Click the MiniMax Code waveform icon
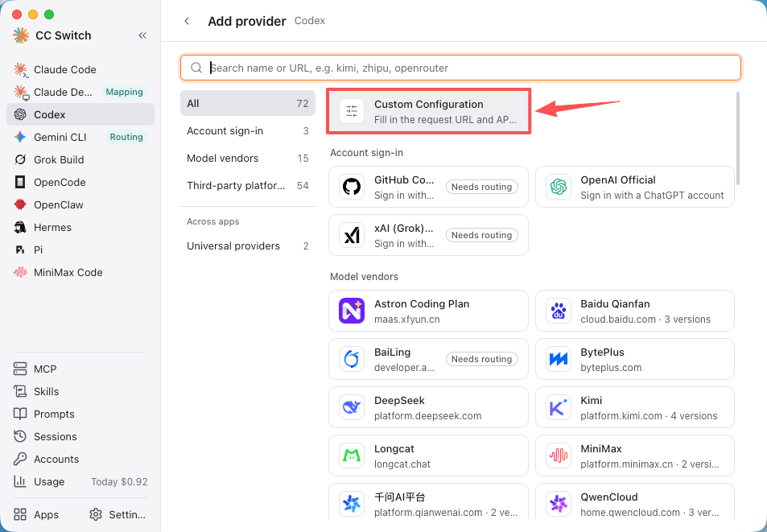The height and width of the screenshot is (532, 767). point(20,272)
